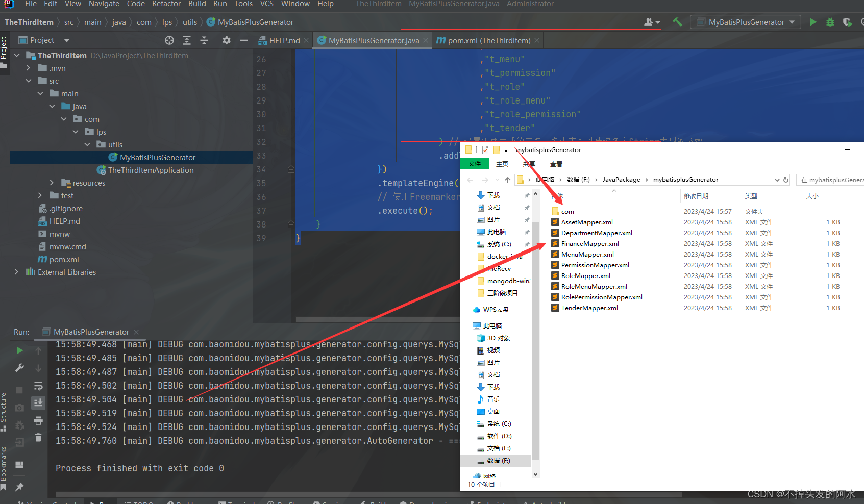Soft-wrap console output in Run panel
The image size is (864, 504).
pyautogui.click(x=38, y=386)
